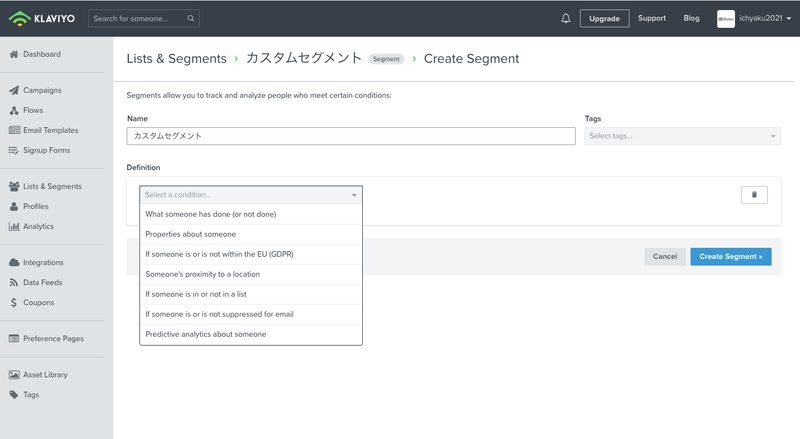Click the Preference Pages icon

coord(14,338)
